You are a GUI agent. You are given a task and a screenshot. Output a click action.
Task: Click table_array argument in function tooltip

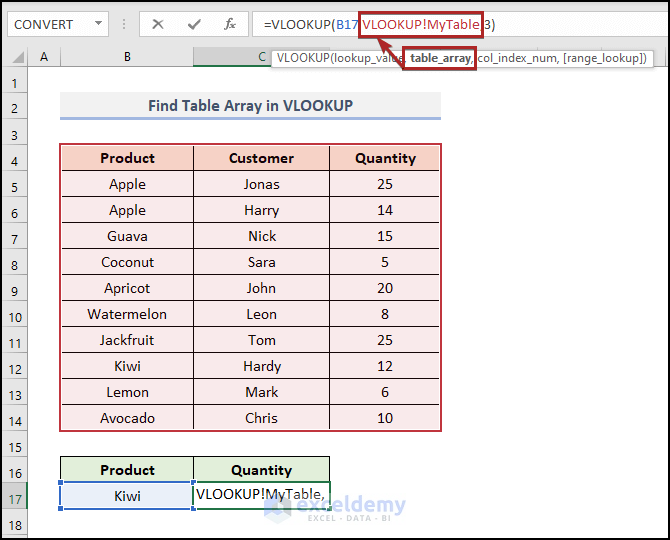(441, 58)
